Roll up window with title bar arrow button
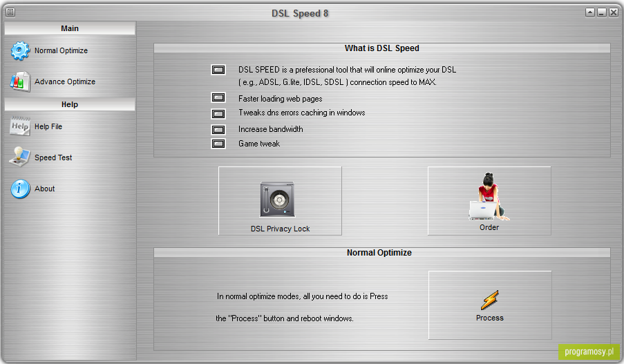Image resolution: width=624 pixels, height=364 pixels. (x=590, y=12)
